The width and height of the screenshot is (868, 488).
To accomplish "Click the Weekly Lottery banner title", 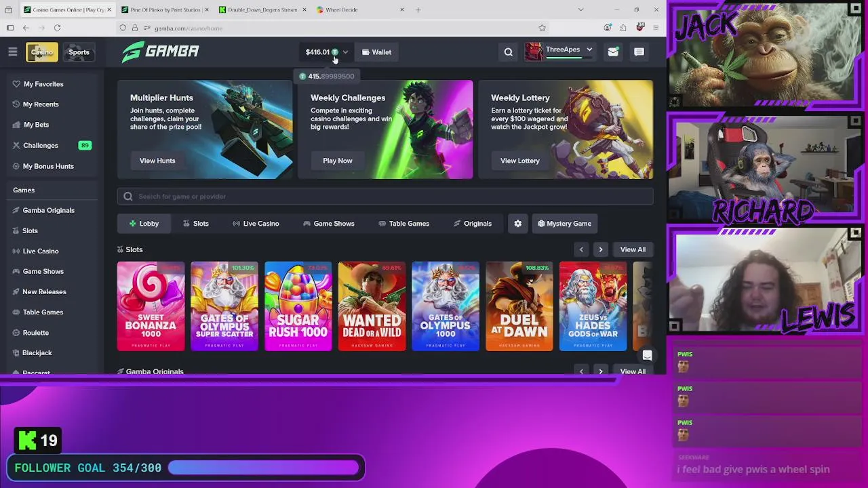I will coord(520,98).
